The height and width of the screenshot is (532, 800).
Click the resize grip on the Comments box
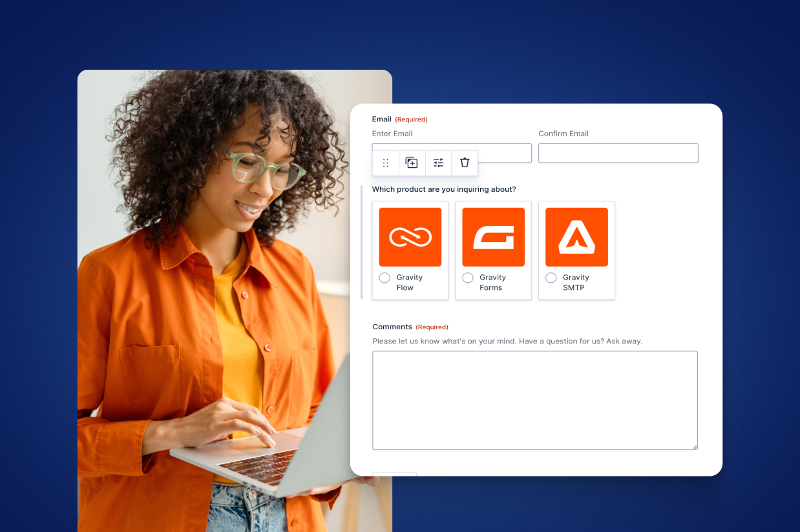[x=694, y=445]
